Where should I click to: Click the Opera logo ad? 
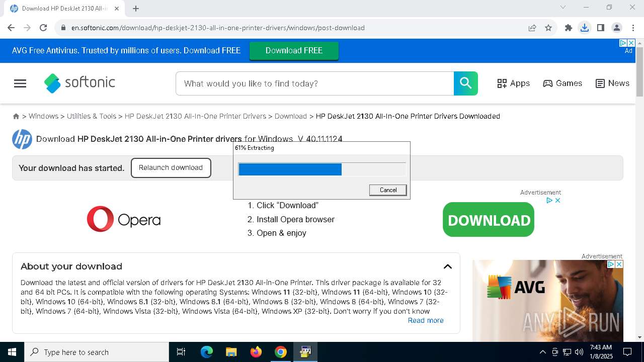(x=124, y=219)
